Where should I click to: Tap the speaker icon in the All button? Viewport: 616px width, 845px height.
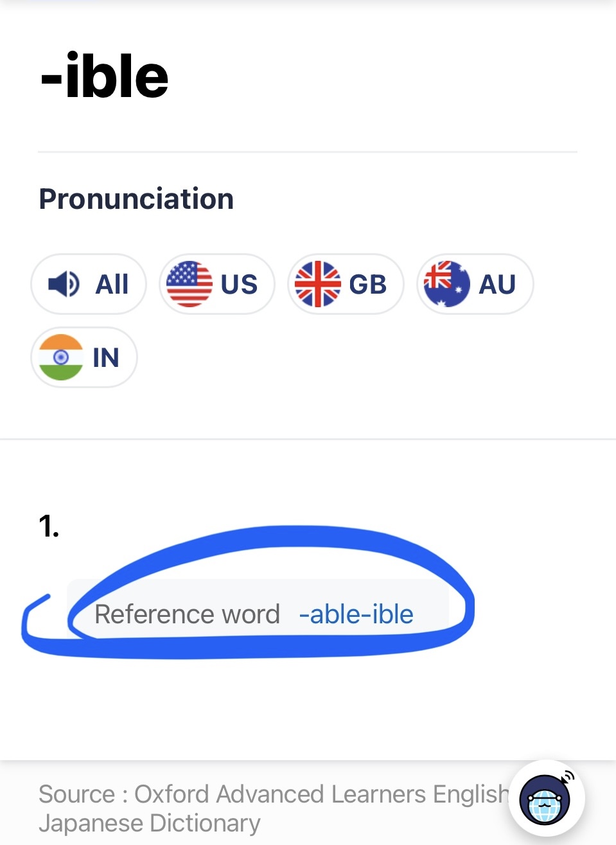[64, 284]
